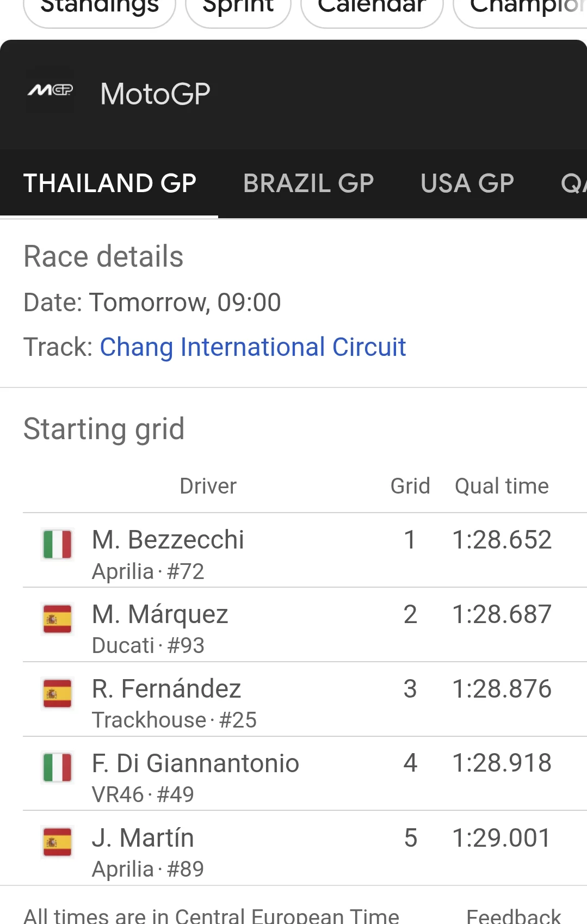Tap the Italian flag beside M. Bezzecchi
The height and width of the screenshot is (924, 587).
[57, 545]
